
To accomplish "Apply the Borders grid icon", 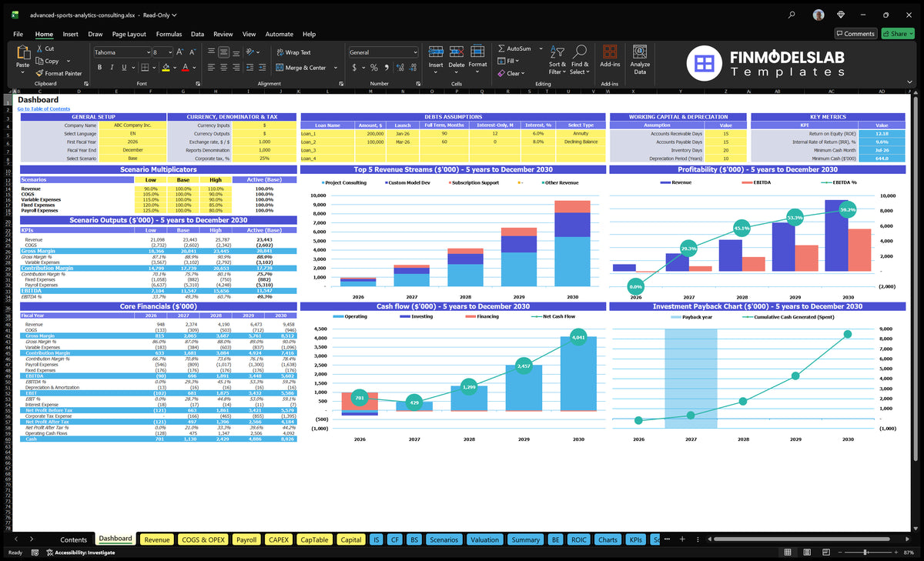I will [x=145, y=68].
